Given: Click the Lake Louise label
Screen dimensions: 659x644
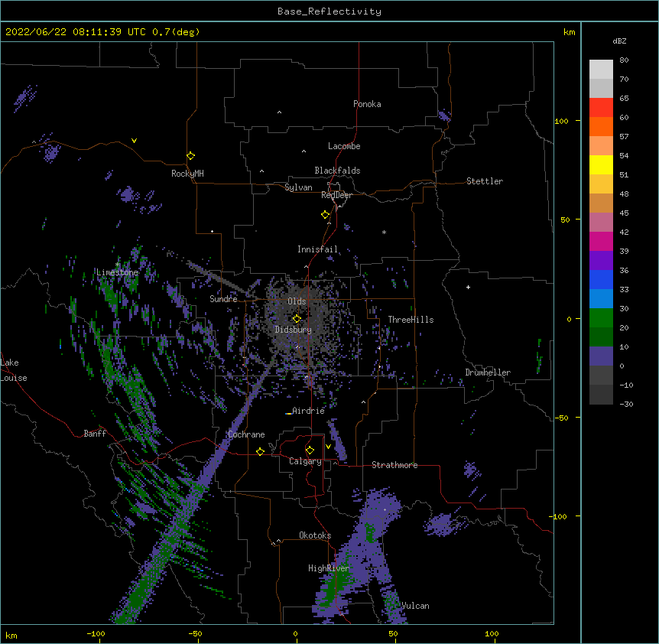Looking at the screenshot, I should 14,370.
